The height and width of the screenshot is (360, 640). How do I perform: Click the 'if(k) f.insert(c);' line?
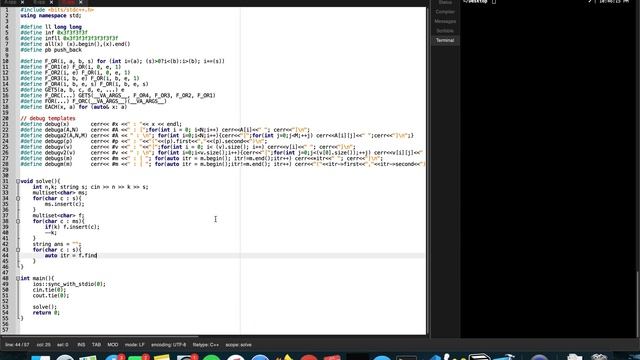[72, 227]
